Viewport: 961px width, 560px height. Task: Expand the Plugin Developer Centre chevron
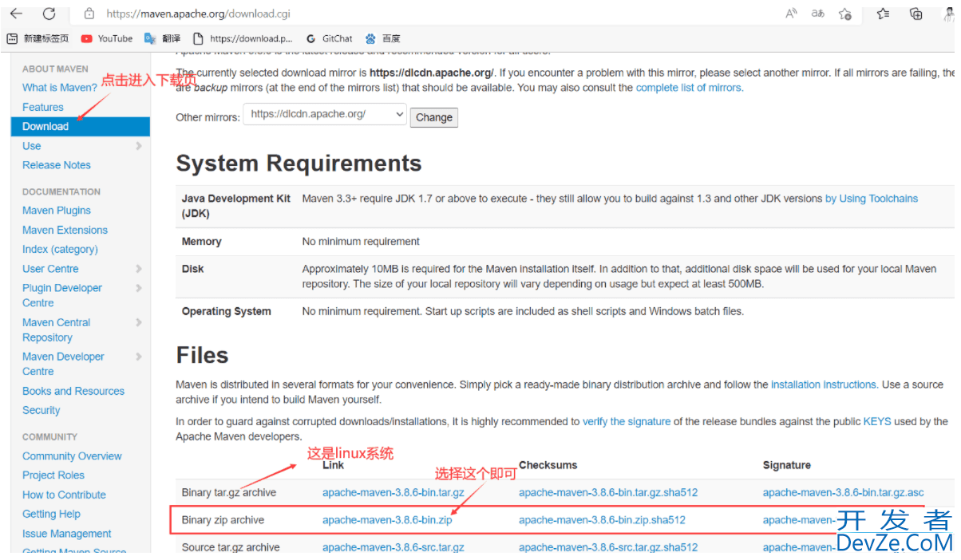pos(139,288)
